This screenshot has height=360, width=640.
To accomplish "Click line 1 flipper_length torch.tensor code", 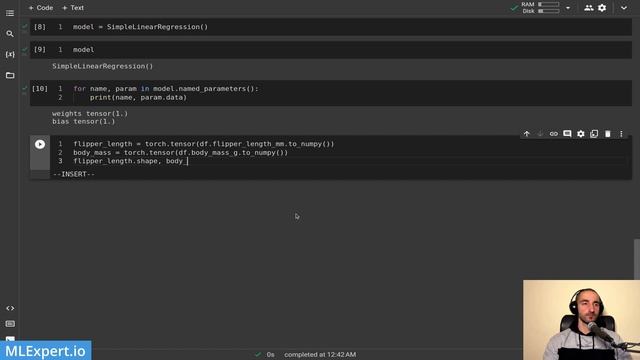I will coord(204,144).
